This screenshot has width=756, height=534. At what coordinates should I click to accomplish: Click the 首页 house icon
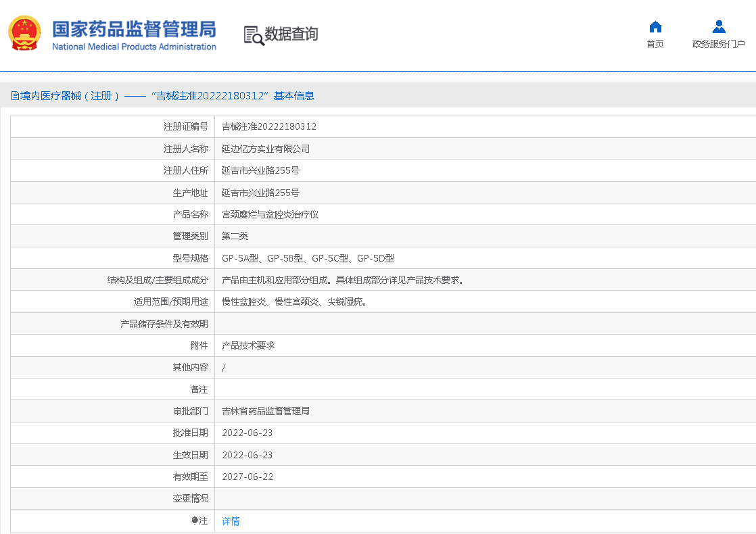click(655, 27)
